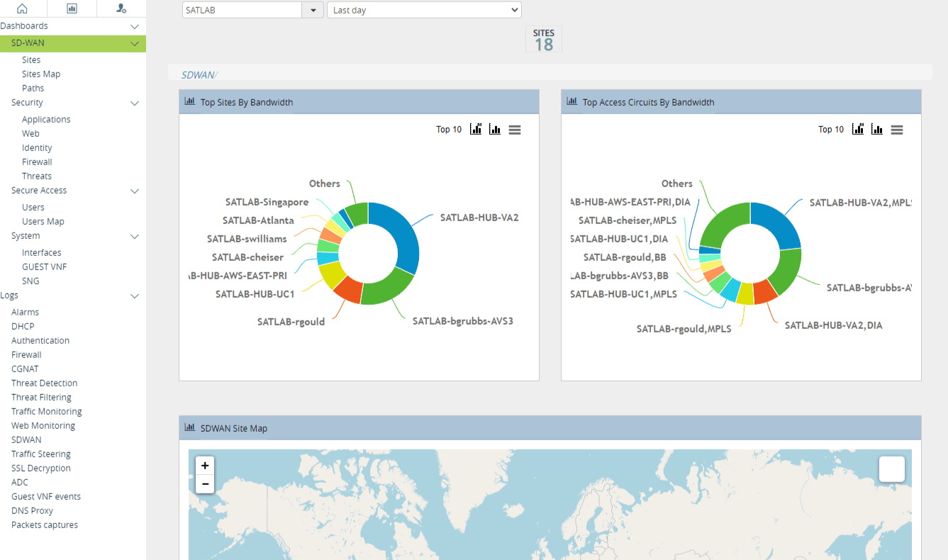This screenshot has width=948, height=560.
Task: Open the user settings tab icon
Action: coord(121,9)
